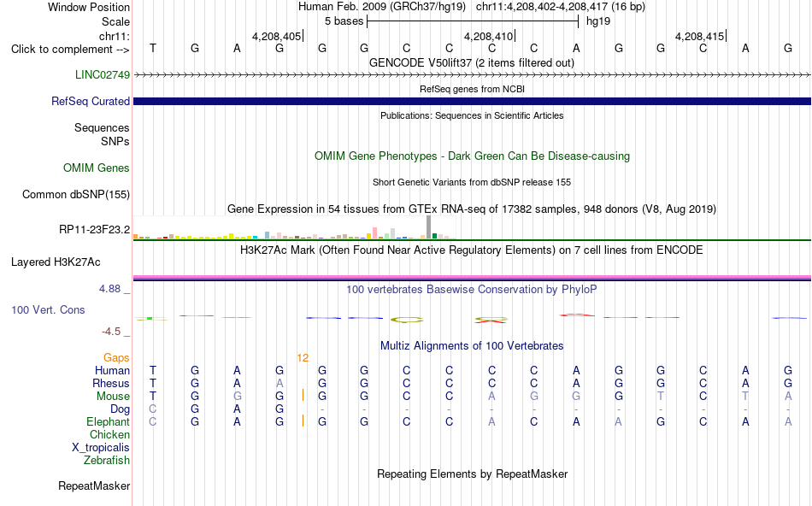Click the RepeatMasker track label

tap(94, 485)
